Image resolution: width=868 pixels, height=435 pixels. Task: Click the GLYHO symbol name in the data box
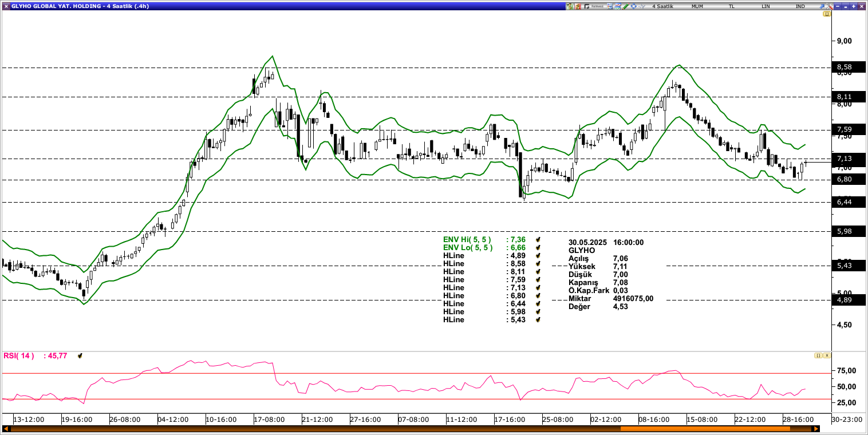click(x=582, y=251)
